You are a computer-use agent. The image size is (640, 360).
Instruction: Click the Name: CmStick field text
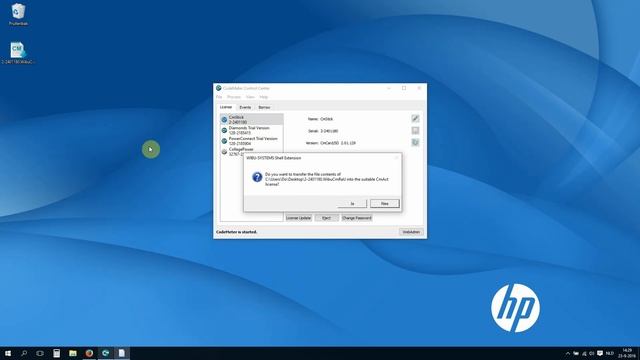tap(320, 119)
